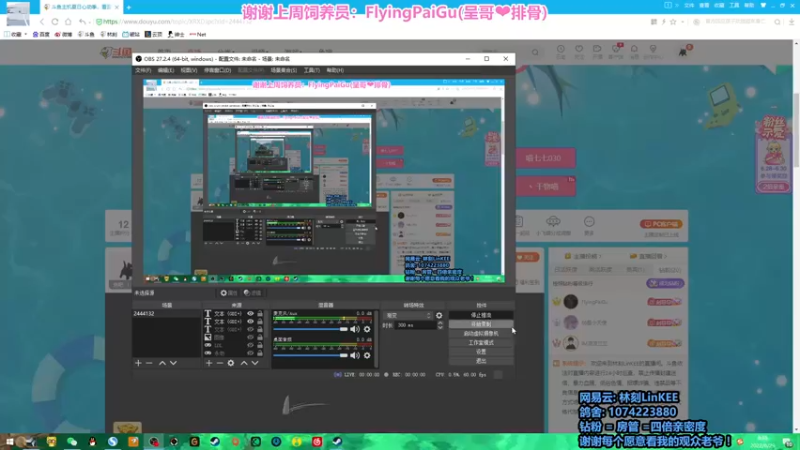Click 开始录制 to start recording

pos(481,324)
